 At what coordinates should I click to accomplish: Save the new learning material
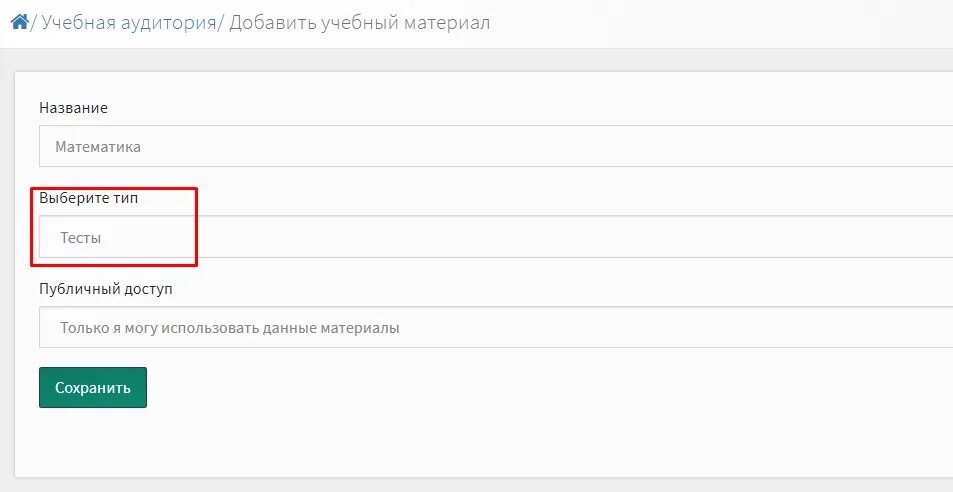(x=93, y=388)
